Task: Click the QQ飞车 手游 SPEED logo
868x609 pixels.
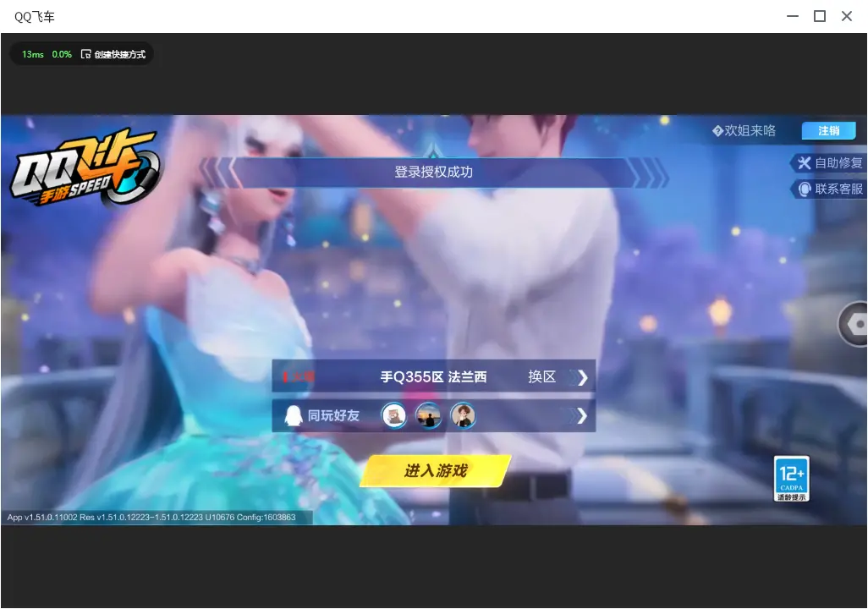Action: pos(85,167)
